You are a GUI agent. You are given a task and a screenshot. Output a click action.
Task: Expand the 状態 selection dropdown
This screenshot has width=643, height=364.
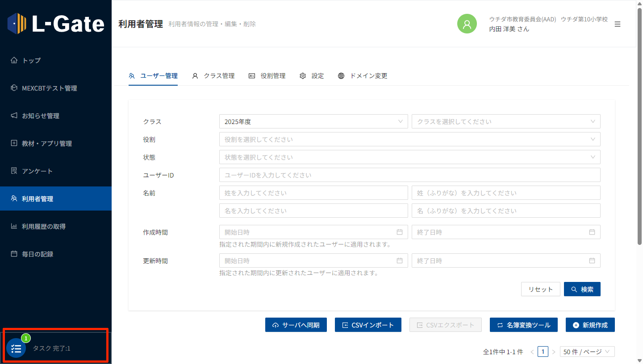[409, 157]
